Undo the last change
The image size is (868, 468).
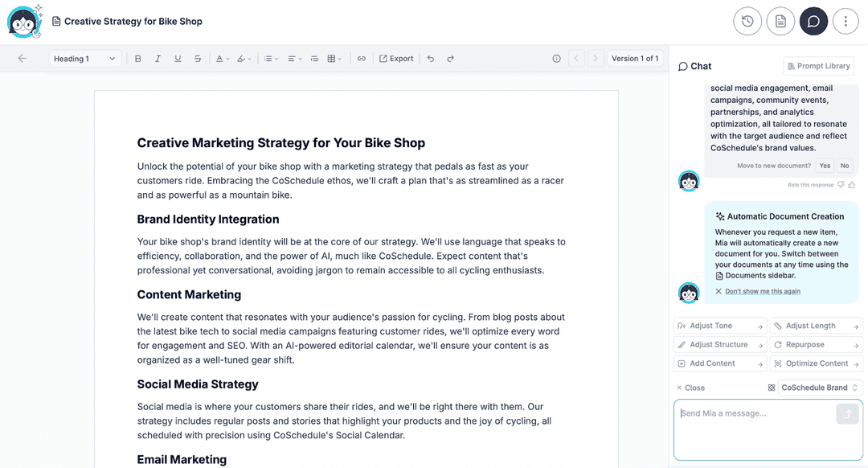pyautogui.click(x=431, y=58)
